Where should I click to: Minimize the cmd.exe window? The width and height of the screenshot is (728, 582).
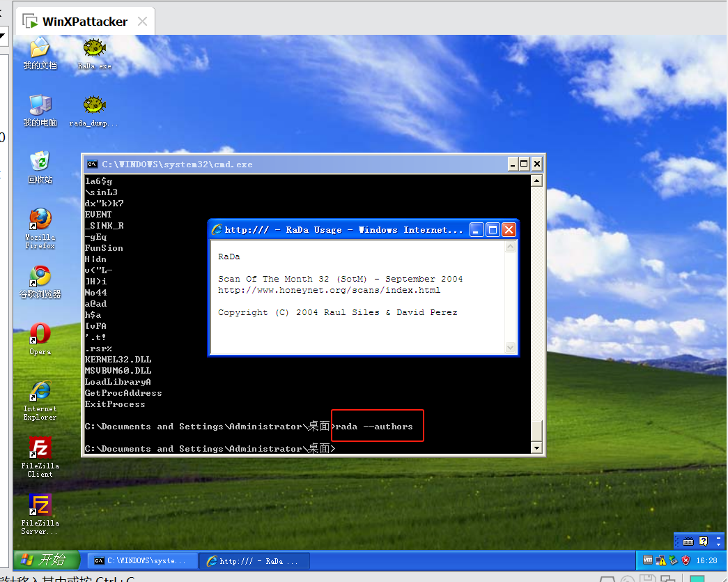coord(513,164)
